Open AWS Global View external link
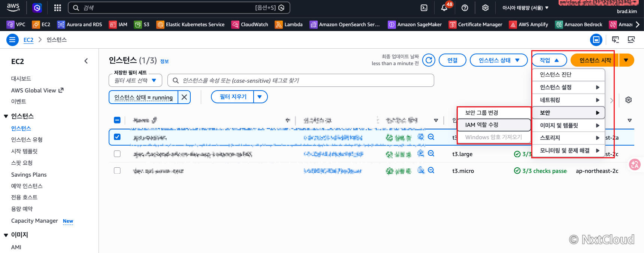This screenshot has width=644, height=253. pos(37,90)
